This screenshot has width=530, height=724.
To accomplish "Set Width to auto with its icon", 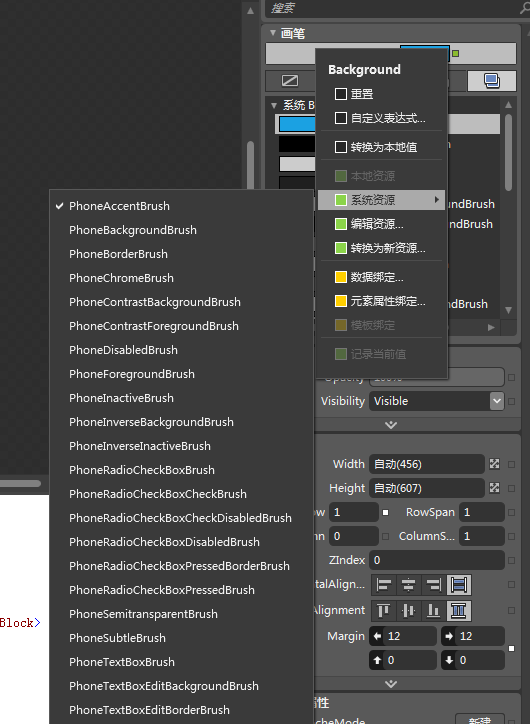I will point(494,464).
